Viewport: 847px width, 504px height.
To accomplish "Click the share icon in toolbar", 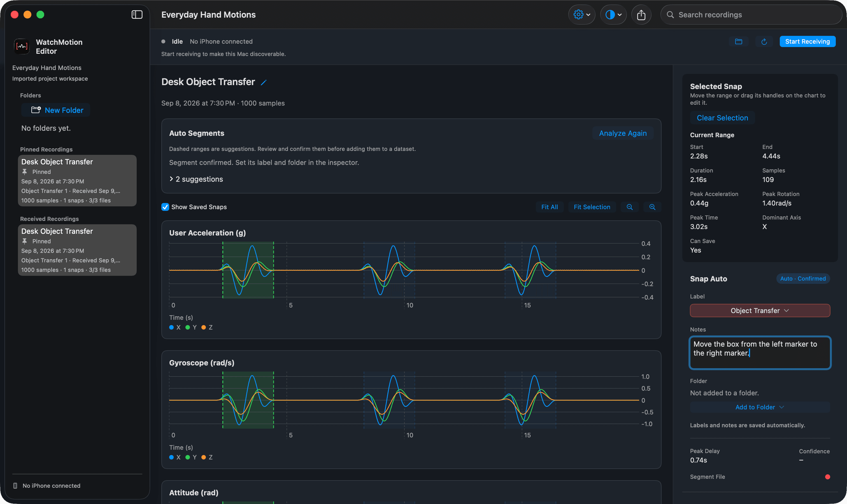I will pyautogui.click(x=641, y=15).
